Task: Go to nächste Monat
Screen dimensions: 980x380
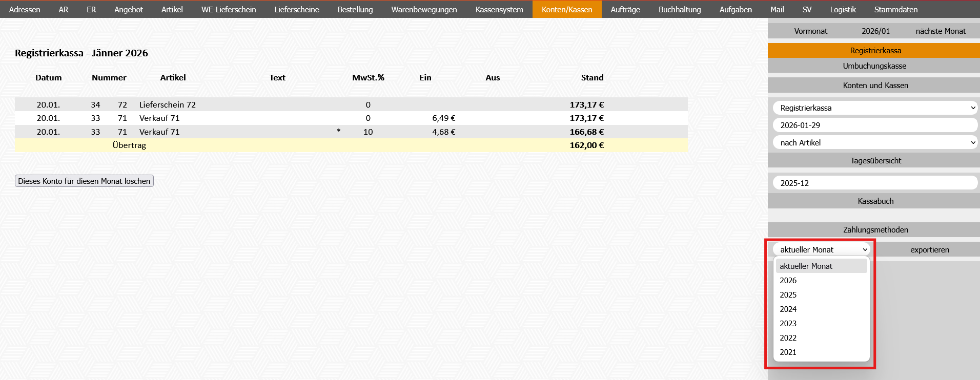Action: pos(940,31)
